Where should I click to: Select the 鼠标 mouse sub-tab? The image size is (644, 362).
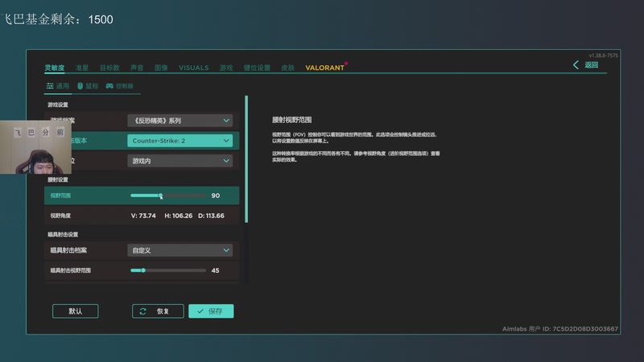88,86
